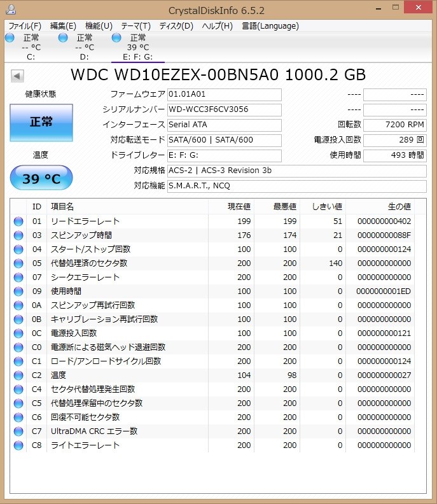The image size is (437, 504).
Task: Click the ACS-2 | ACS-3 Revision 3b field
Action: pyautogui.click(x=297, y=171)
